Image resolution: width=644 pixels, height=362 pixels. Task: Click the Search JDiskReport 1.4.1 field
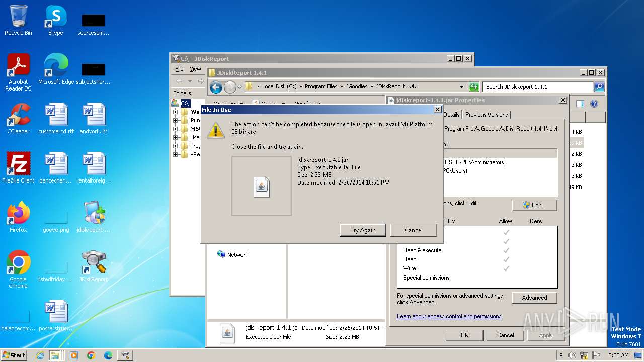538,87
